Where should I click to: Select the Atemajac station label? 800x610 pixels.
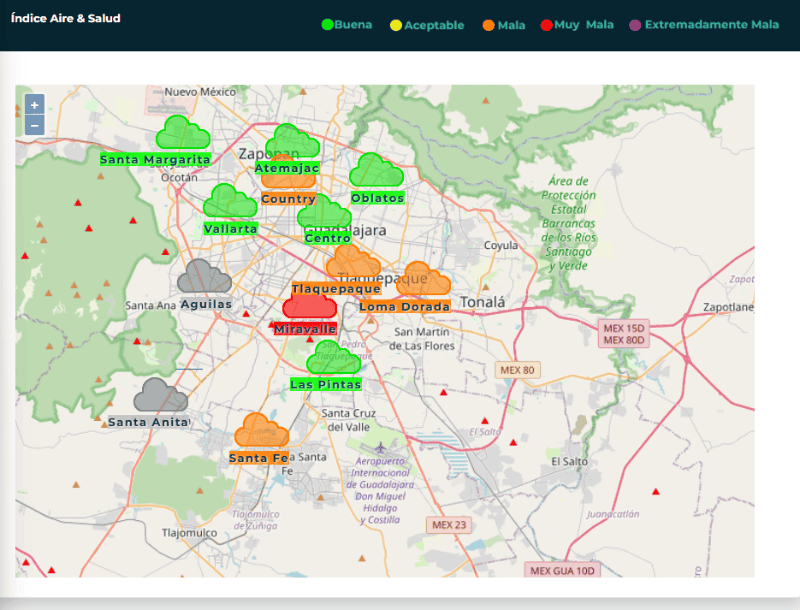pos(286,168)
